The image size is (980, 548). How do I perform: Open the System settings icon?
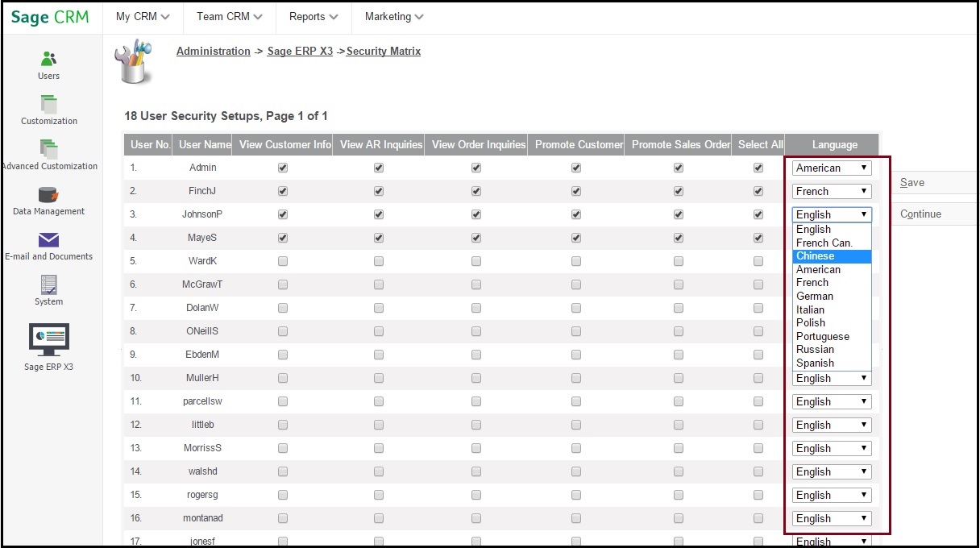[48, 284]
